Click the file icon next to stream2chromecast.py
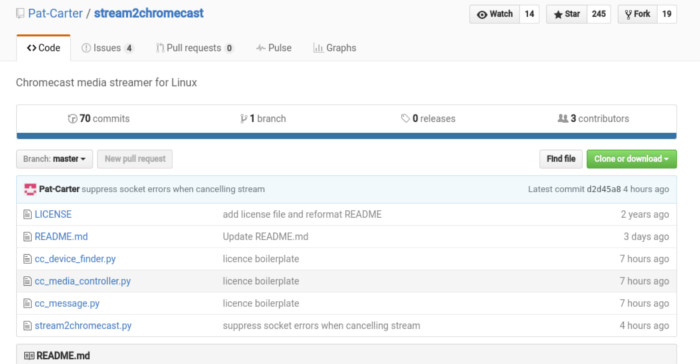Screen dimensions: 700x364 pyautogui.click(x=27, y=326)
